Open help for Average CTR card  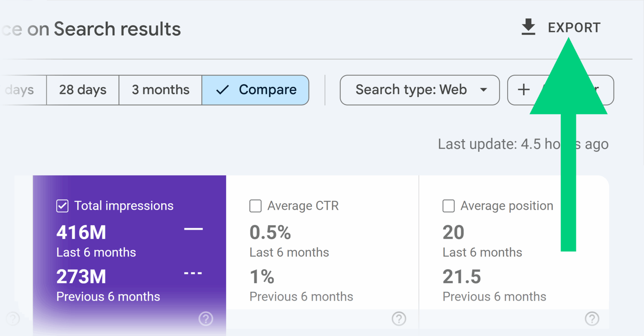pos(399,319)
